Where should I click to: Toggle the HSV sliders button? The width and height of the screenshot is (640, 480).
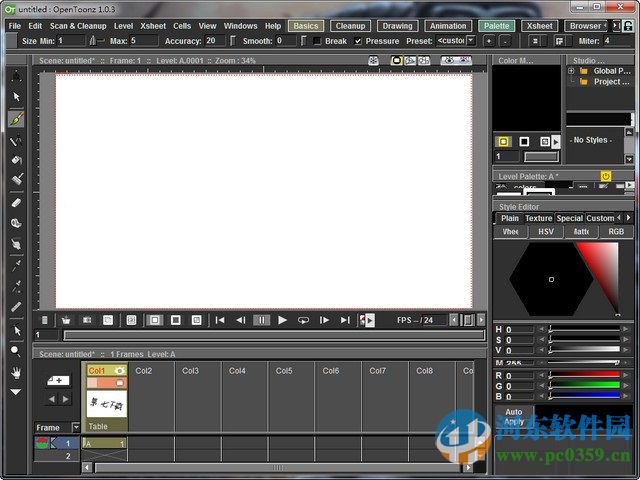[546, 232]
